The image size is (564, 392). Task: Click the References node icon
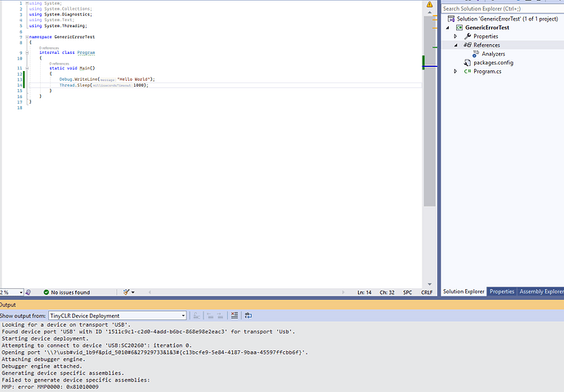[x=468, y=45]
